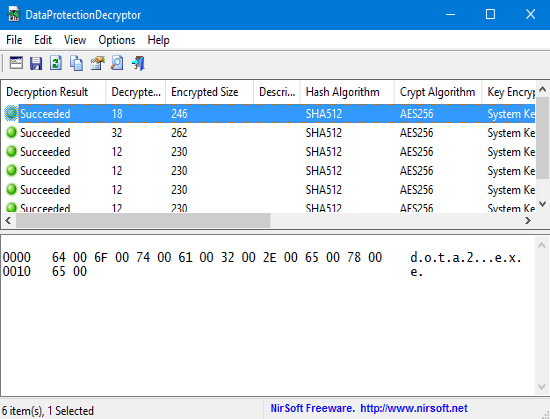Screen dimensions: 550x419
Task: Click SHA512 in the selected first row
Action: coord(324,114)
